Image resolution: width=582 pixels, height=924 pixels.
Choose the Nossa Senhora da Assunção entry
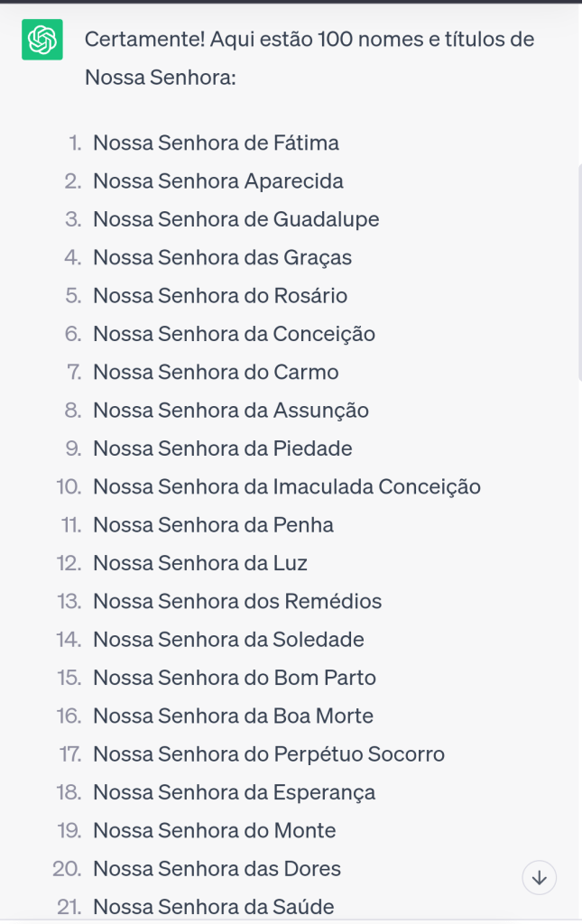(x=231, y=411)
